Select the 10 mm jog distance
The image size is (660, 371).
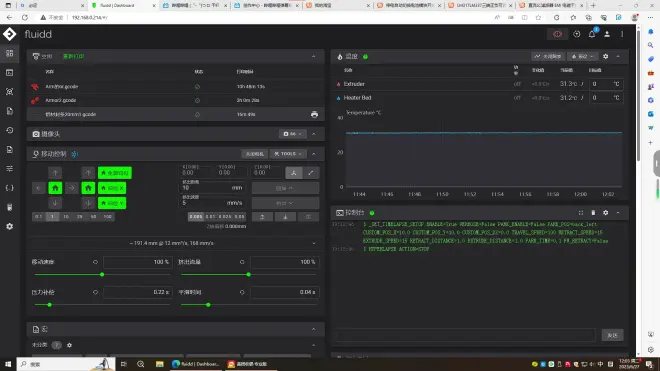point(66,216)
